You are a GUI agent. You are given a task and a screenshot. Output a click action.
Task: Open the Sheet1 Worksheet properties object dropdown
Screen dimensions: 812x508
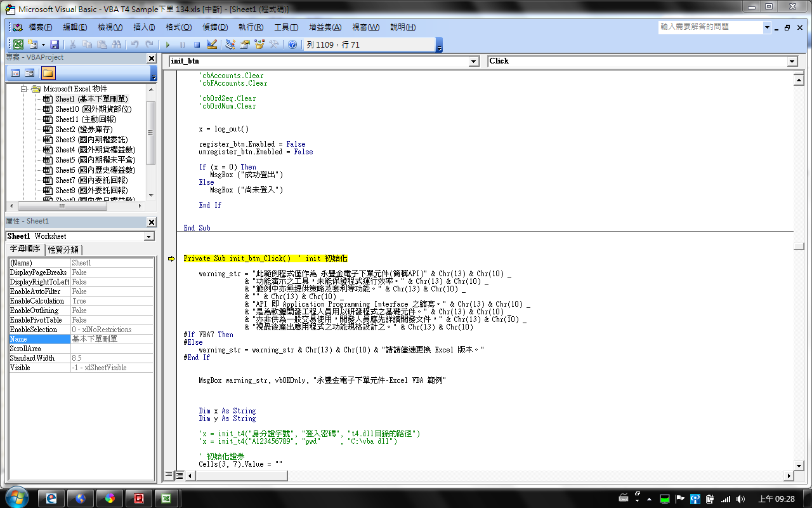click(x=149, y=237)
